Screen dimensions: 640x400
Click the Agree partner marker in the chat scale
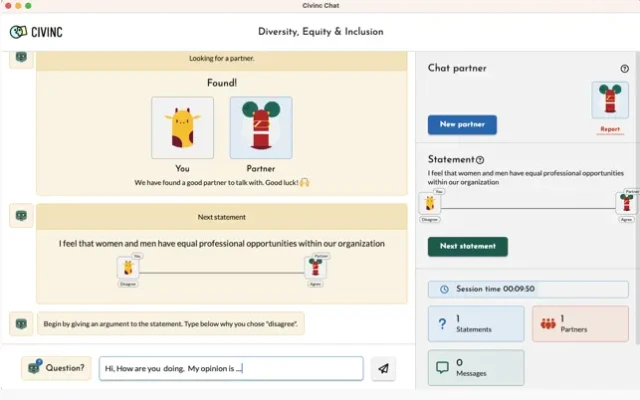316,268
